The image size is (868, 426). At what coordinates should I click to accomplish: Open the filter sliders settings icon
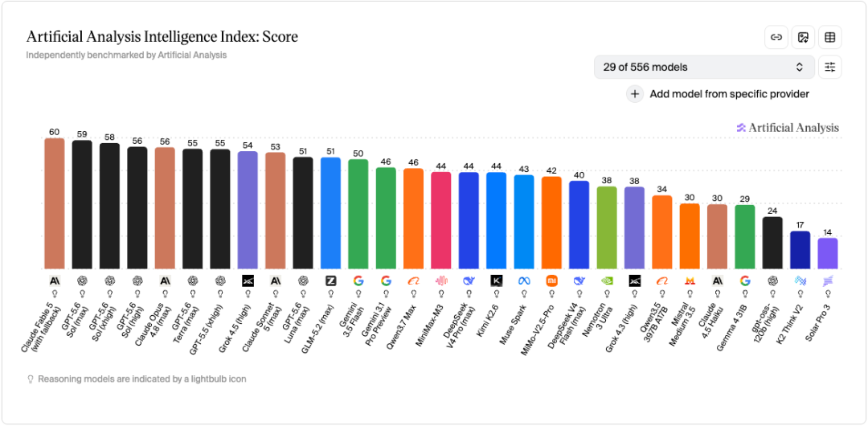pos(829,67)
